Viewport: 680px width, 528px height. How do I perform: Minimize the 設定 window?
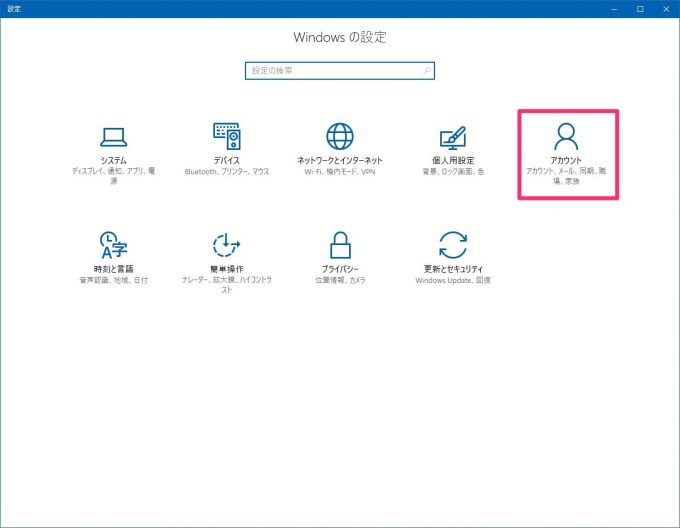coord(614,9)
